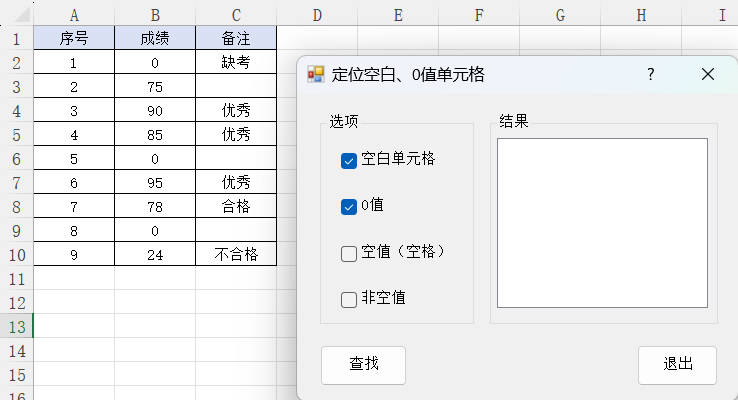
Task: Click inside the 结果 list box
Action: pyautogui.click(x=602, y=222)
